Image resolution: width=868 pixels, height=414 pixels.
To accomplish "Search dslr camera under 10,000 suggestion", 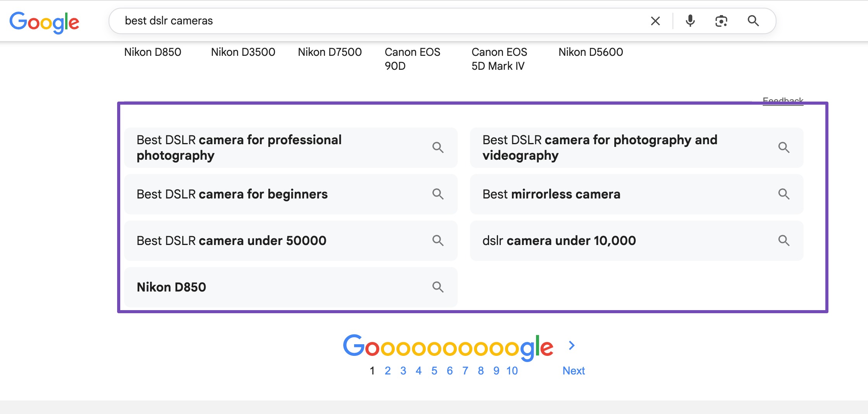I will coord(637,241).
